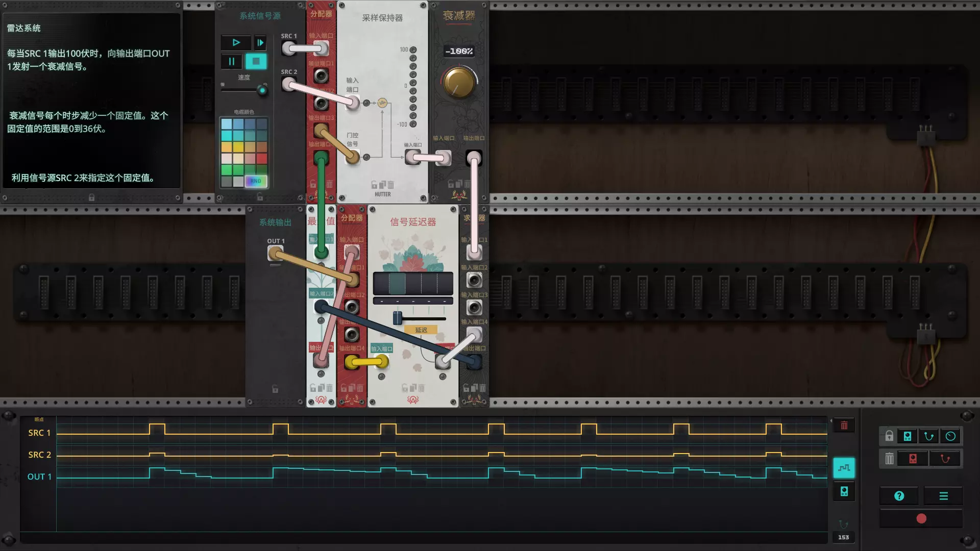The height and width of the screenshot is (551, 980).
Task: Click the lock icon in right panel
Action: (x=889, y=436)
